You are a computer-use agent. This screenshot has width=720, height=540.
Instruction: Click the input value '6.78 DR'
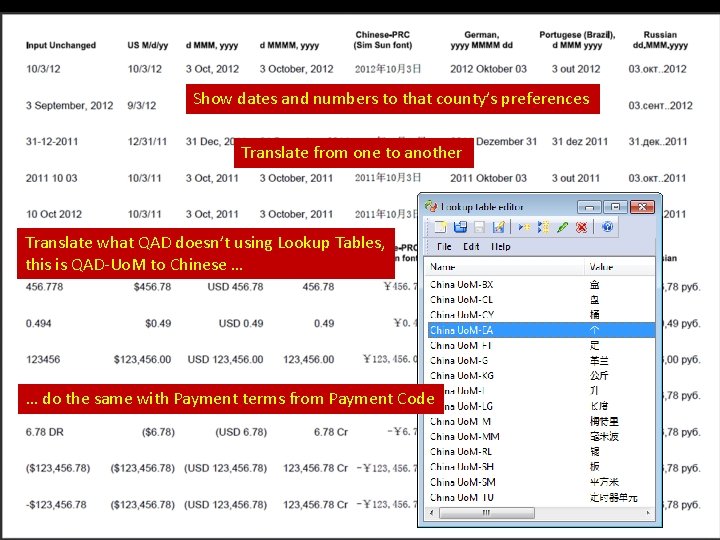click(x=45, y=432)
